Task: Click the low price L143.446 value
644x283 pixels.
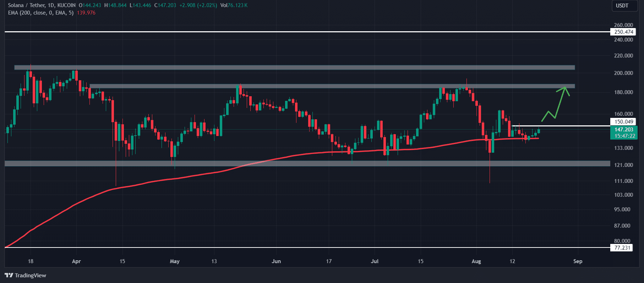Action: (x=141, y=5)
